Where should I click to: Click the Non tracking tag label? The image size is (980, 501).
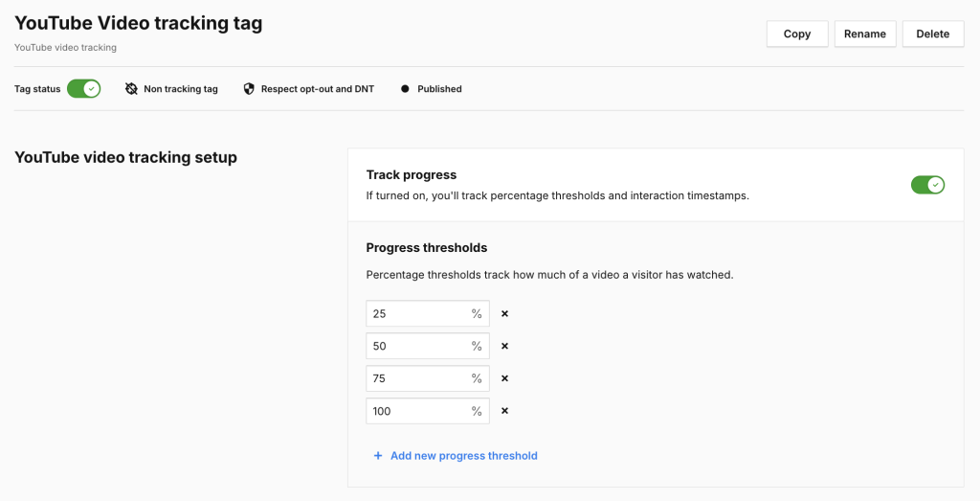(181, 89)
